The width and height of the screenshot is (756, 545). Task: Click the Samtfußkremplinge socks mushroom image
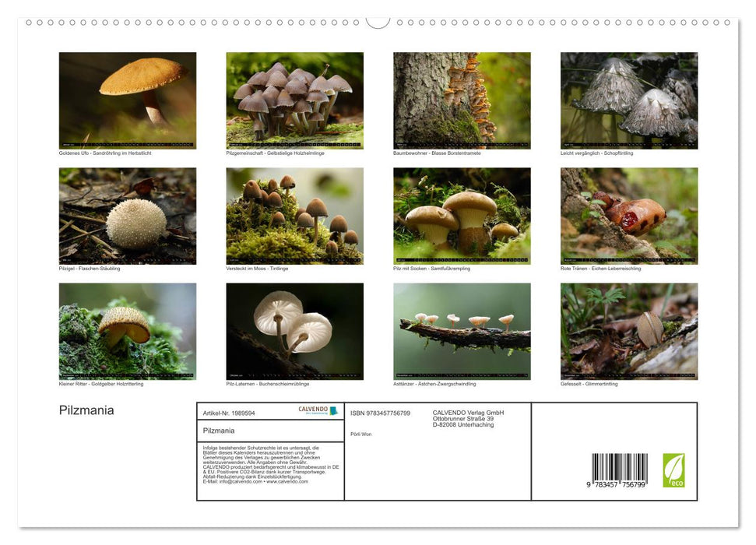[462, 215]
